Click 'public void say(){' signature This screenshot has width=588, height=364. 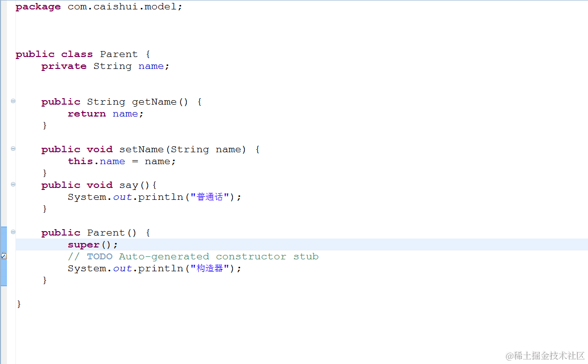[x=99, y=185]
